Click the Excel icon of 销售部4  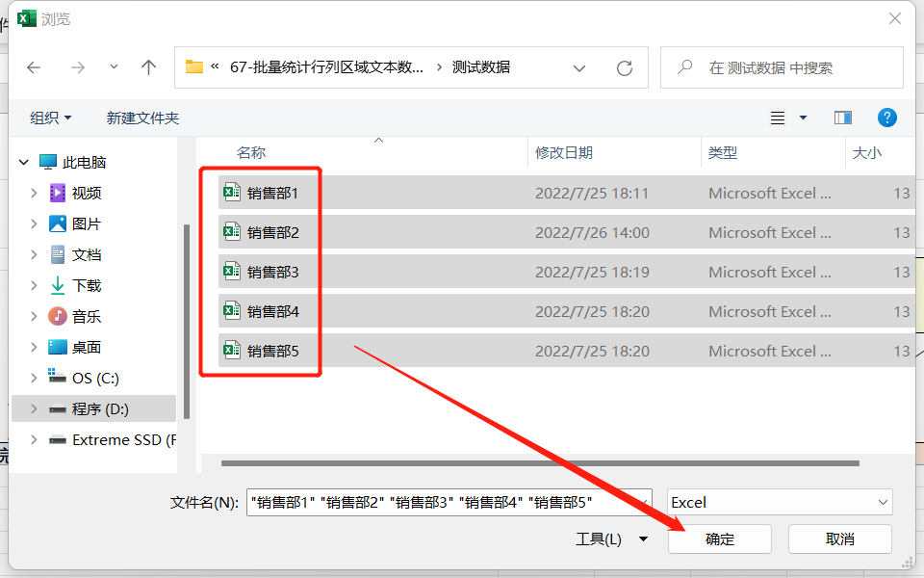click(x=232, y=311)
